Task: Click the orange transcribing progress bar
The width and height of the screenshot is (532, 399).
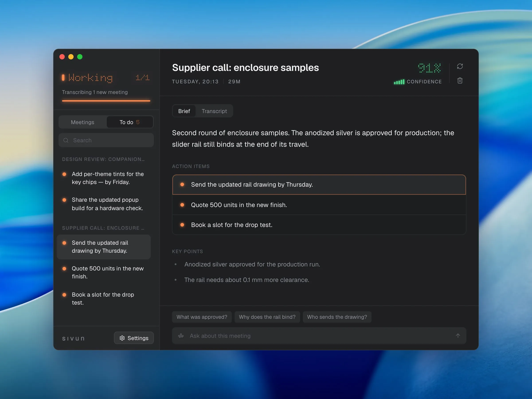Action: pyautogui.click(x=106, y=101)
